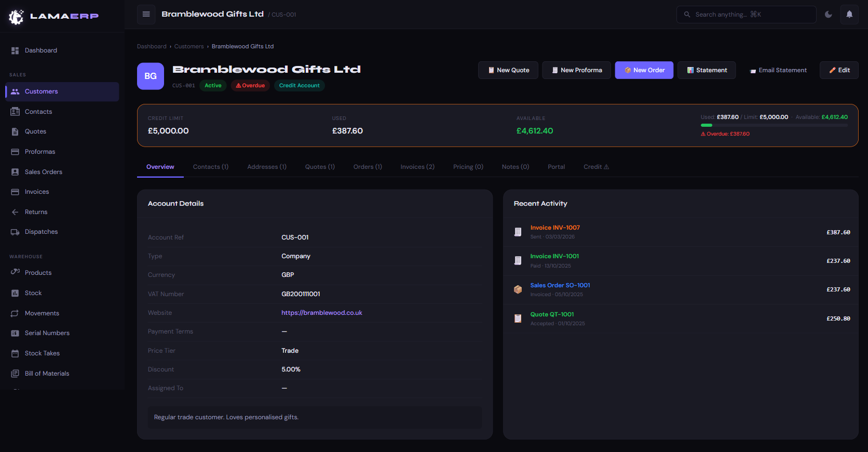Screen dimensions: 868x452
Task: Click the VAT number GB200111001
Action: pos(301,294)
